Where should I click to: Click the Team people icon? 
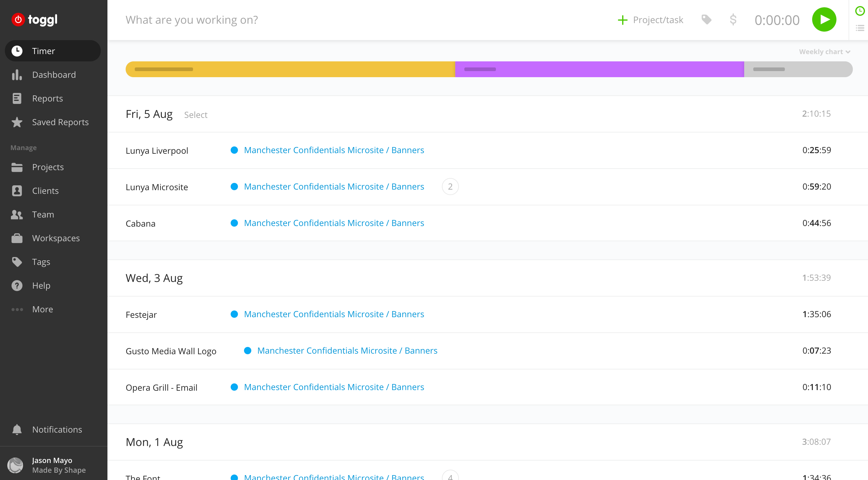coord(17,214)
